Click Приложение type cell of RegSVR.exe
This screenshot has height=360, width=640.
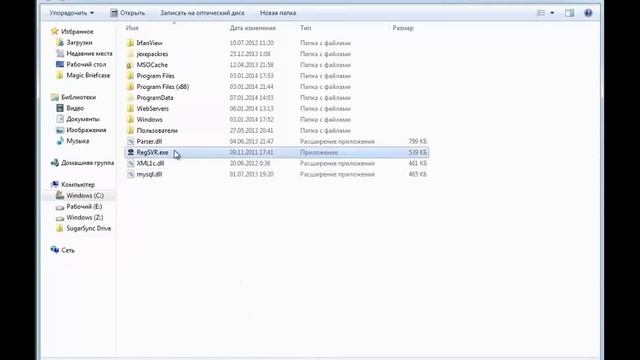click(x=319, y=152)
